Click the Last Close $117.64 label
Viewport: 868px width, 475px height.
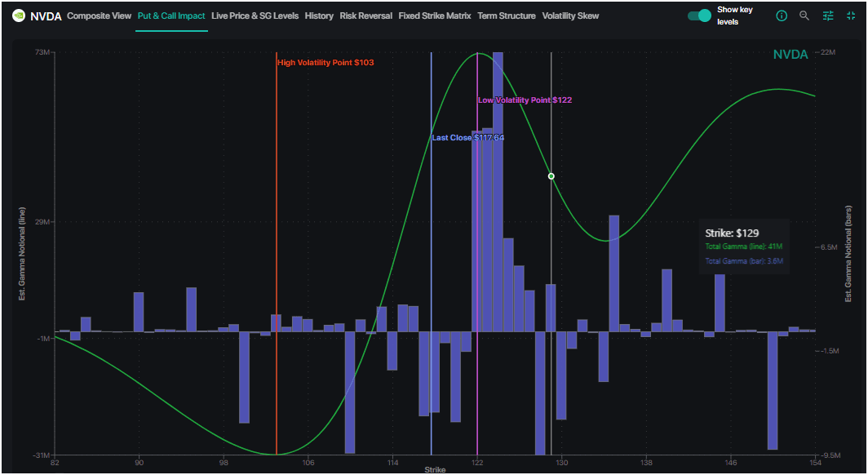pos(467,138)
